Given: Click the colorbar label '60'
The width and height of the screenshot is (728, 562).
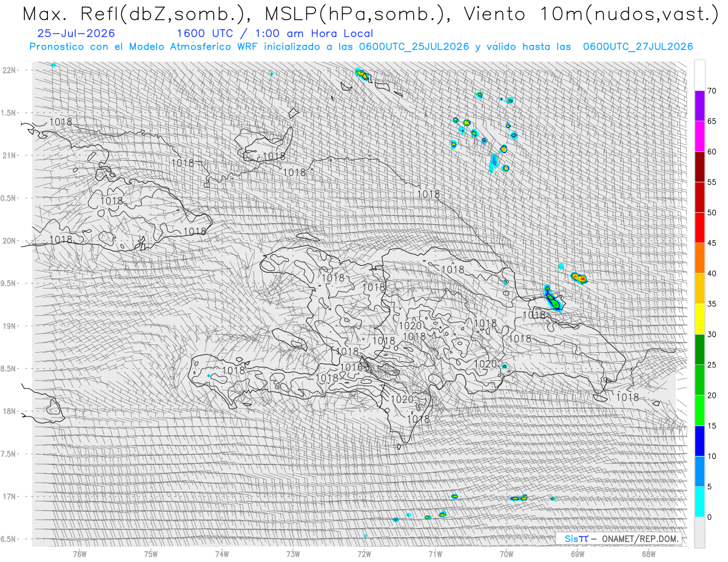Looking at the screenshot, I should [712, 152].
